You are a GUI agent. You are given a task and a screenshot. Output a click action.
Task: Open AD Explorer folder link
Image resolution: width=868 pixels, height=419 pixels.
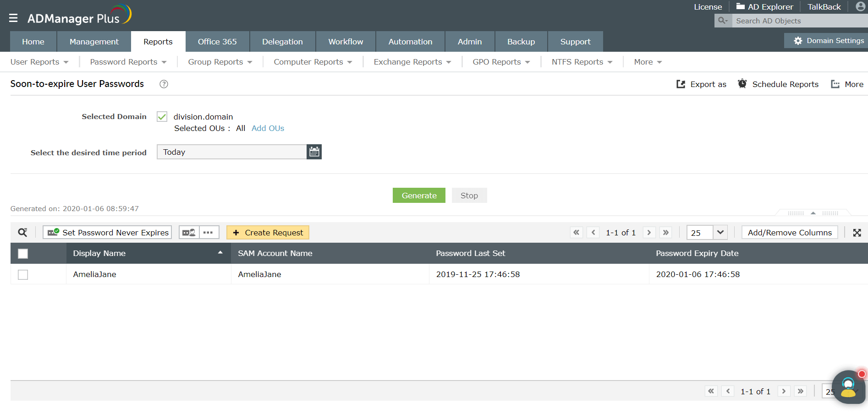coord(764,7)
